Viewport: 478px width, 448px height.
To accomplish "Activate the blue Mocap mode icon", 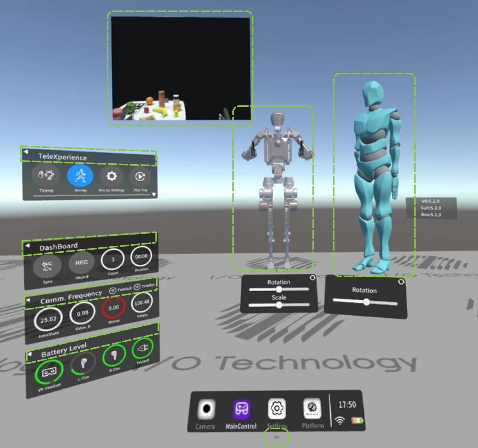I will tap(80, 176).
